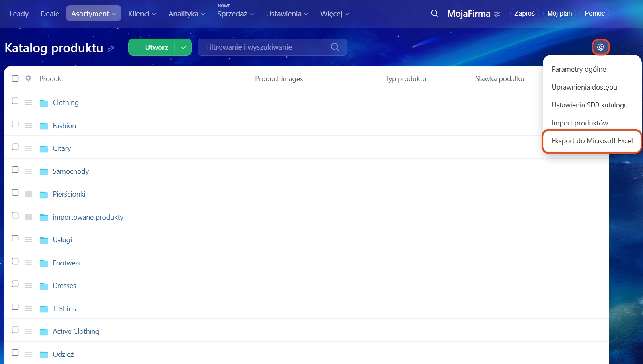Choose Eksport do Microsoft Excel

click(592, 141)
